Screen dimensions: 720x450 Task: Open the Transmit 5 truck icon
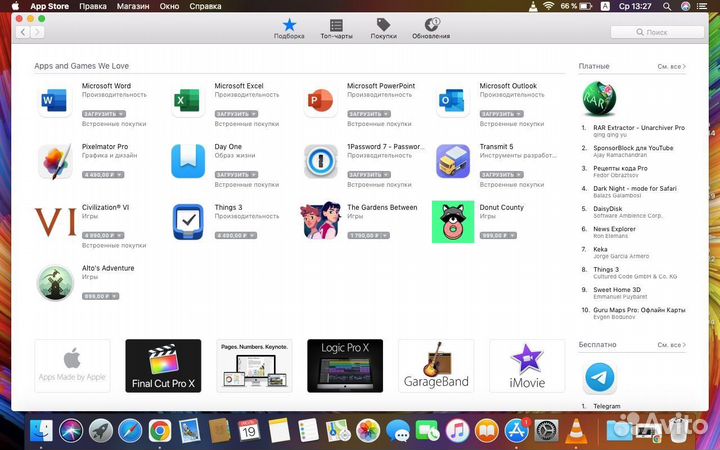(453, 161)
